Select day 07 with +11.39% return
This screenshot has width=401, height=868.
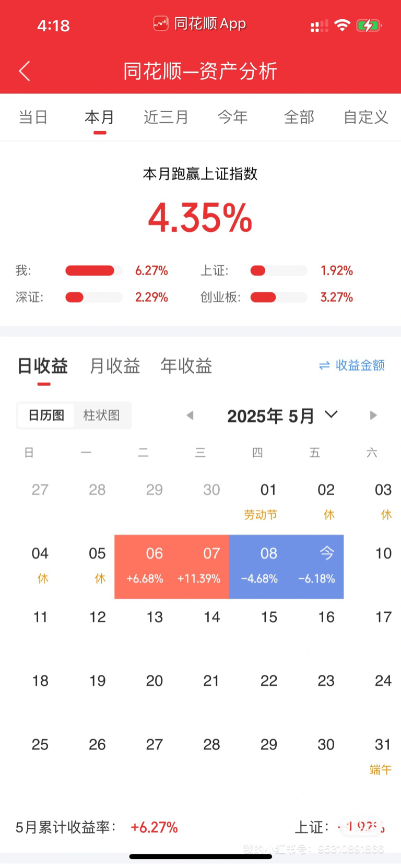pos(200,566)
